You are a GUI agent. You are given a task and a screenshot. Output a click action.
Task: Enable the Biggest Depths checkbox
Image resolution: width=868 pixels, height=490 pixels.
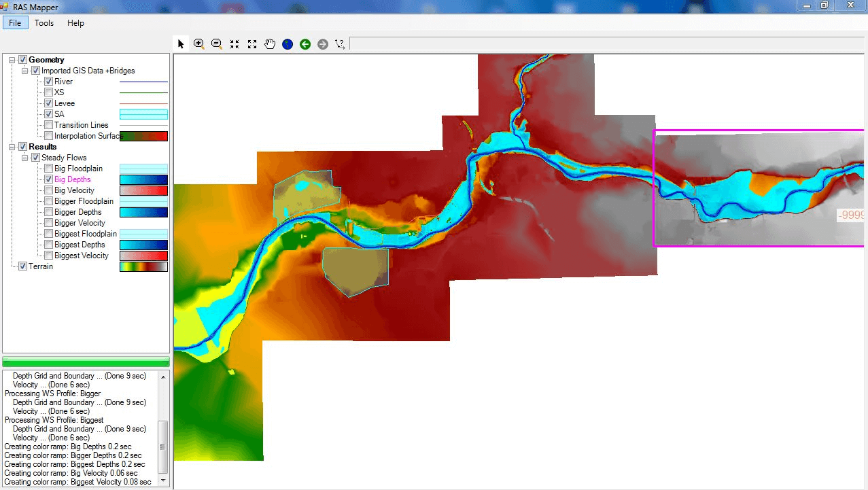(x=49, y=245)
